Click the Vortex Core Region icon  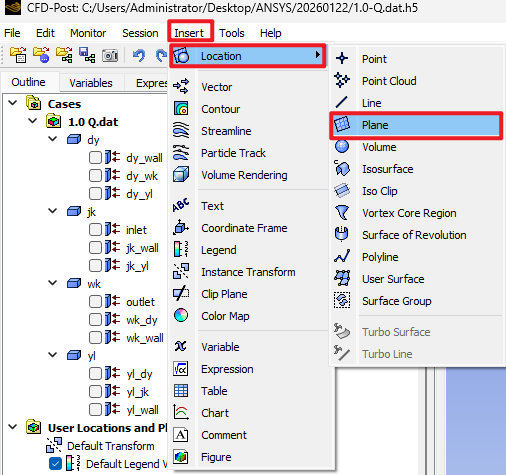(x=342, y=212)
